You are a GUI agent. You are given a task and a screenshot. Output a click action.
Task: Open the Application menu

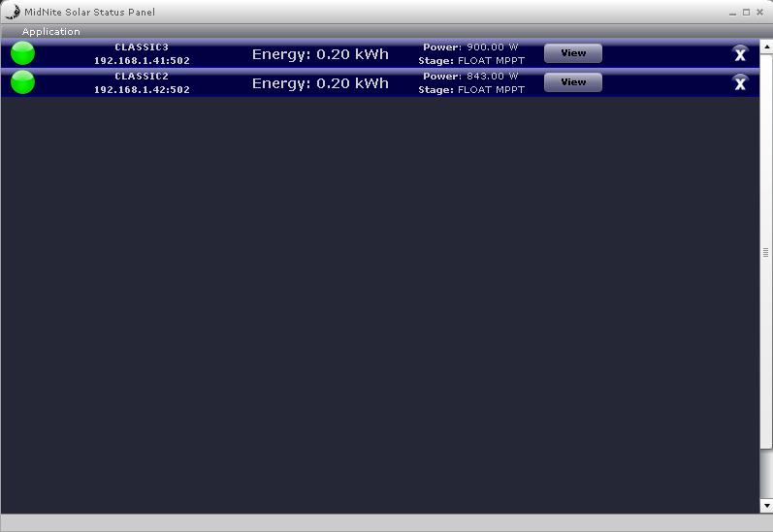tap(50, 32)
